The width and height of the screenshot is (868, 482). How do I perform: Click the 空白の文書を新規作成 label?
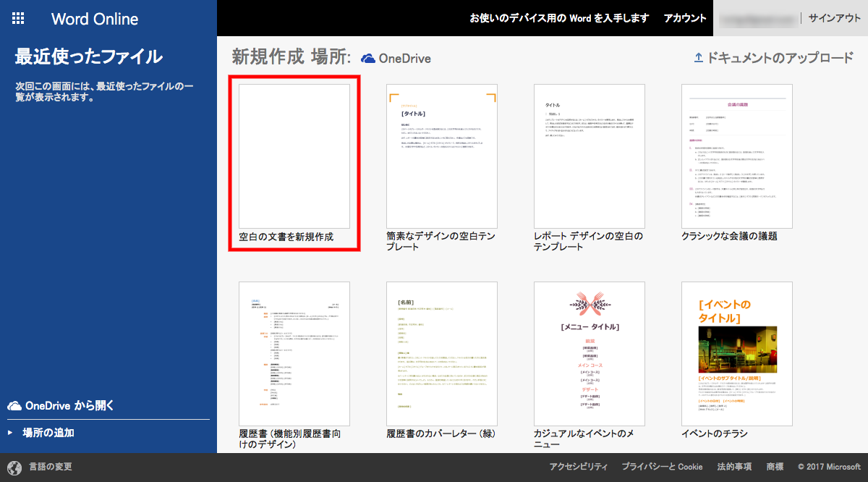coord(286,237)
